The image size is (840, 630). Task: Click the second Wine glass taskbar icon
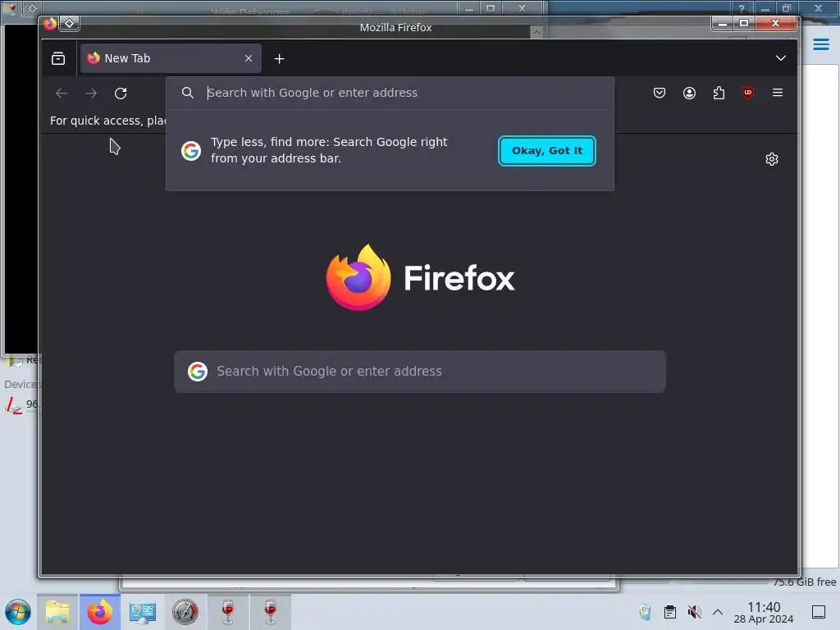tap(271, 612)
